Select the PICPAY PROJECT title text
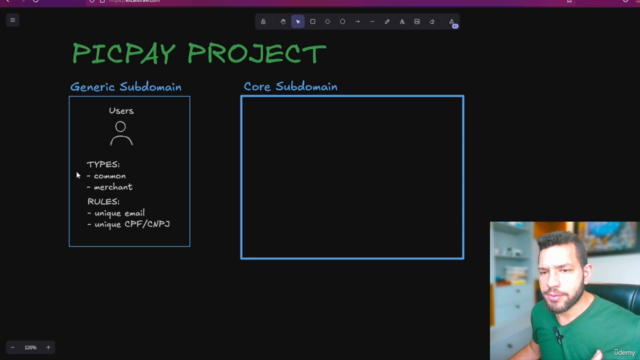640x360 pixels. tap(199, 53)
